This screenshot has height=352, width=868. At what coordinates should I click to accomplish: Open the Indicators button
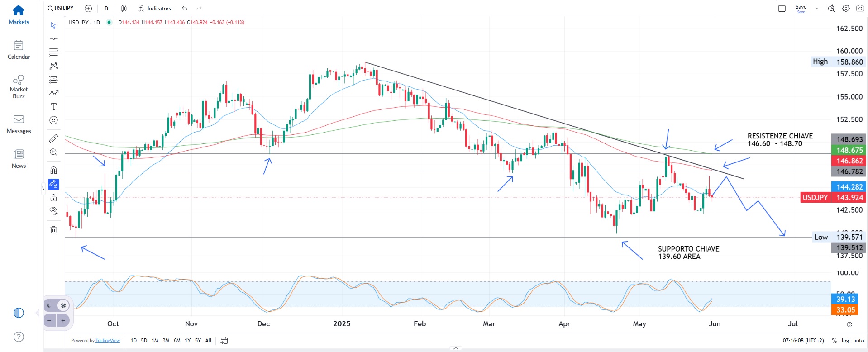coord(155,8)
